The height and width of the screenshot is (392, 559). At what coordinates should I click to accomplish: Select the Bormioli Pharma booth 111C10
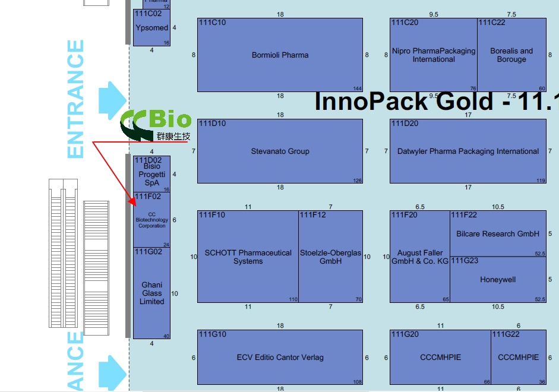coord(280,55)
